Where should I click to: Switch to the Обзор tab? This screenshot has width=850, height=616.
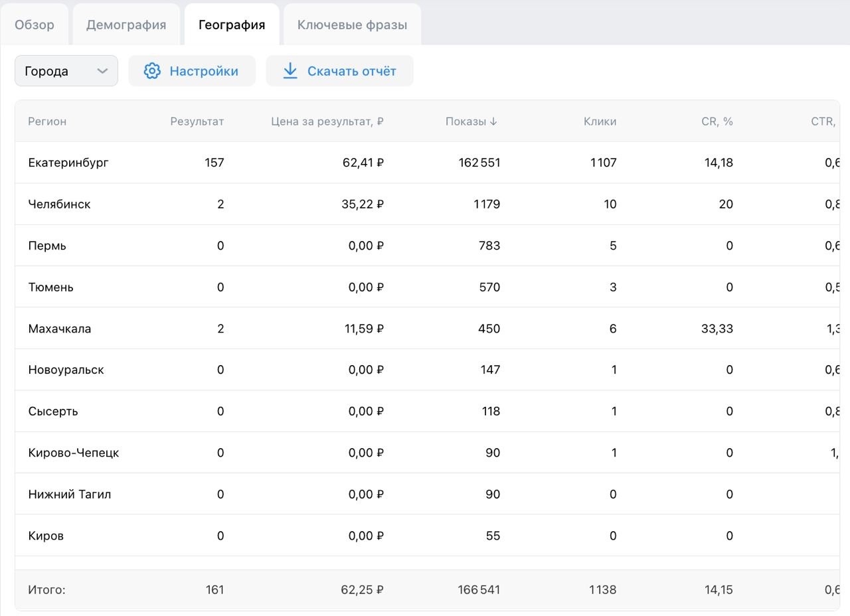(35, 25)
